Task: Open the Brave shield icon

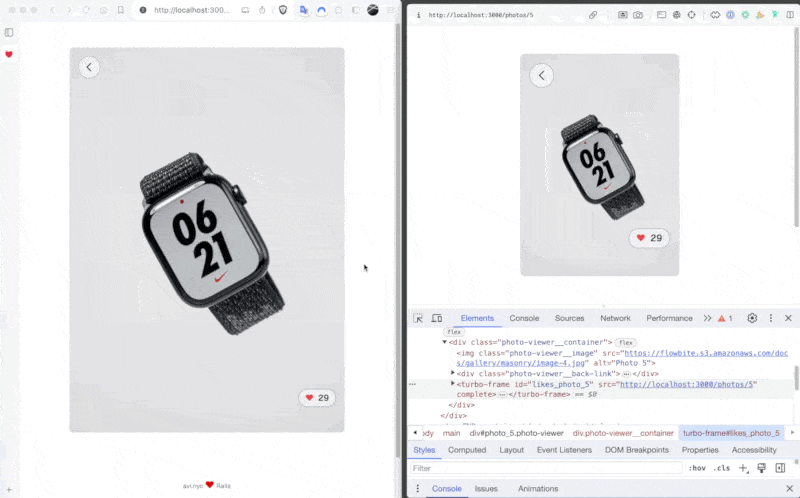Action: point(283,10)
